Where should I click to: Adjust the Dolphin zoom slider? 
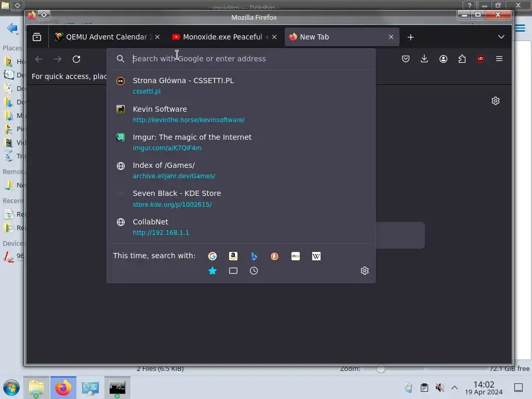pos(381,369)
